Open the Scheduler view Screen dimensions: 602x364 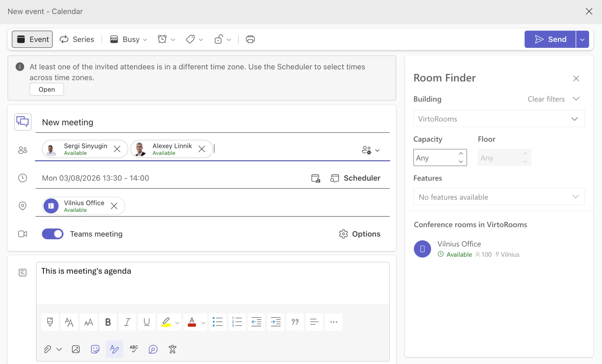click(x=355, y=178)
